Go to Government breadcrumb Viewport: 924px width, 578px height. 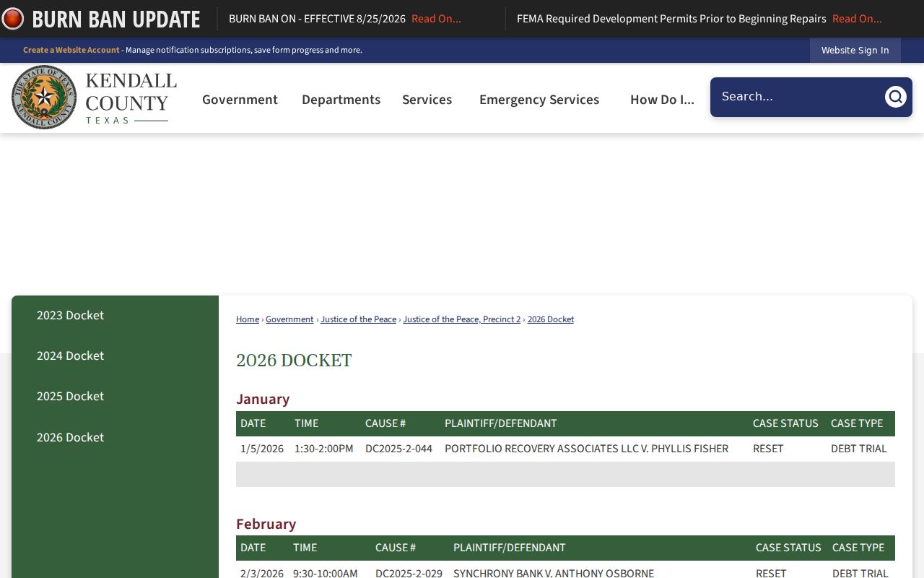tap(289, 319)
